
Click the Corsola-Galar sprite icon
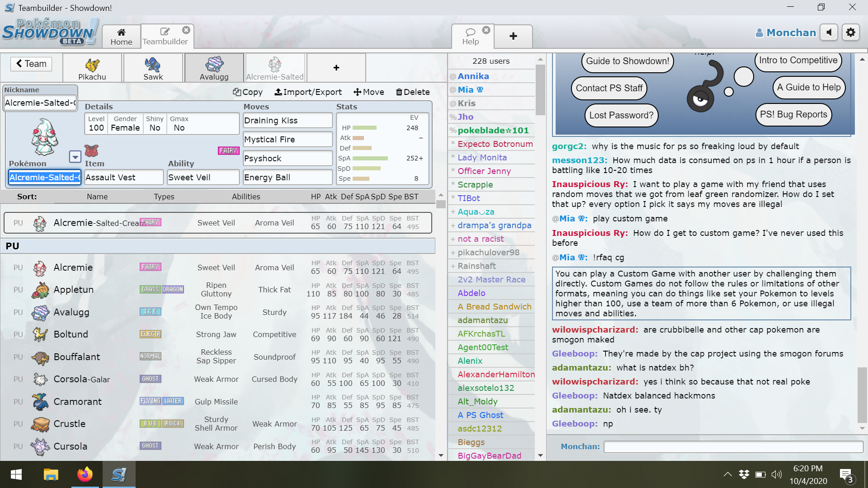(x=40, y=379)
